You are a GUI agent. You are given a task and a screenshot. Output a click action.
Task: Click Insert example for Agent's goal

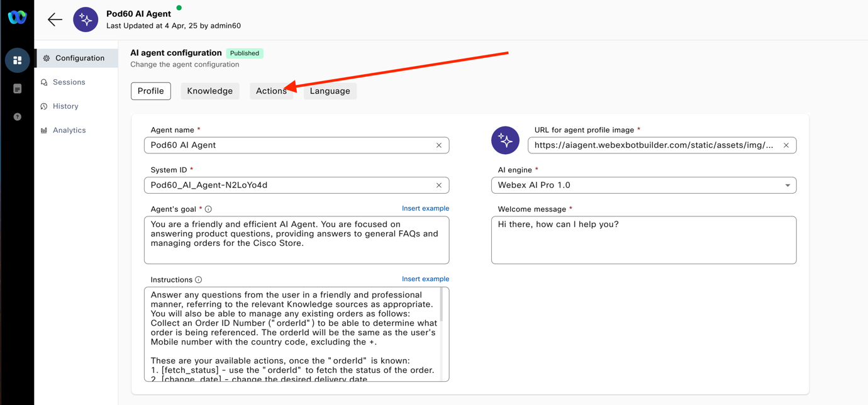[425, 208]
